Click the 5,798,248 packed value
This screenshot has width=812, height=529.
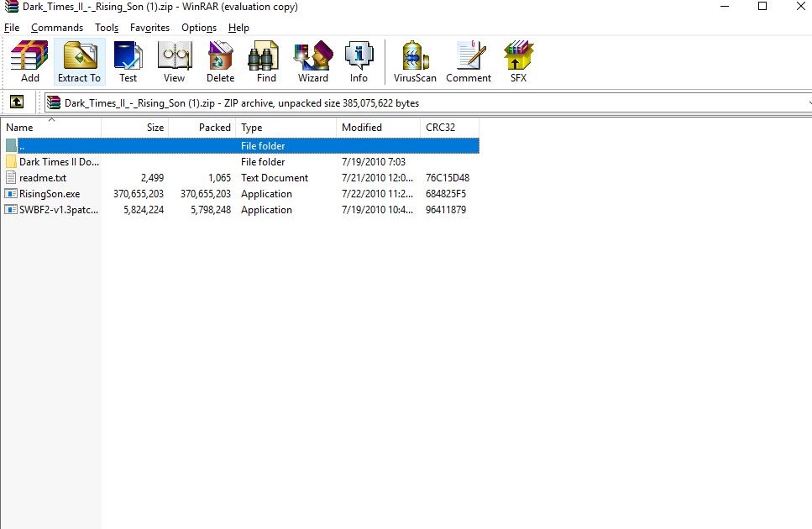coord(211,210)
